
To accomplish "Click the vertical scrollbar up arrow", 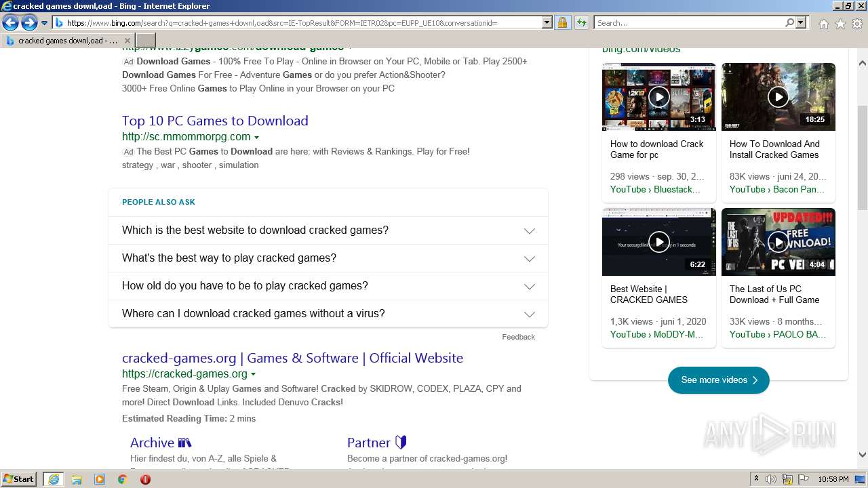I will (863, 64).
